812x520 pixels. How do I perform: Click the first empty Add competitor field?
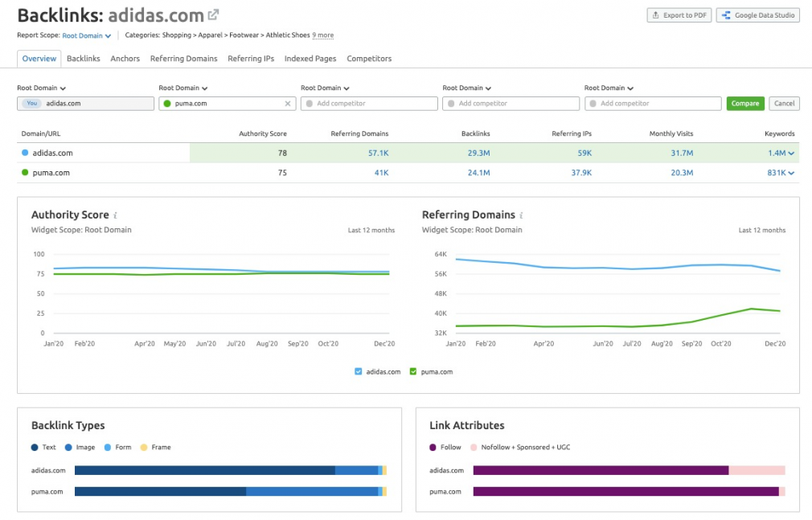point(369,104)
